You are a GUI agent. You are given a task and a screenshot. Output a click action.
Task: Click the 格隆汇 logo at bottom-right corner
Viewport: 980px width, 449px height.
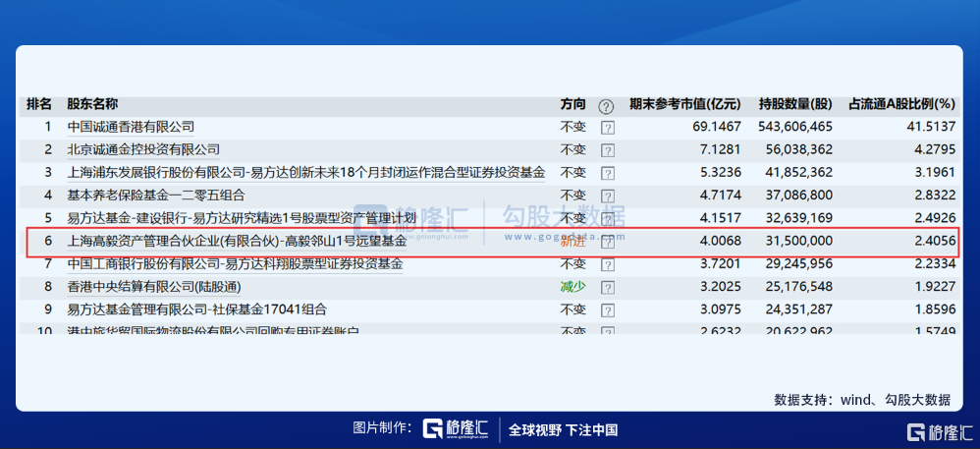point(940,432)
